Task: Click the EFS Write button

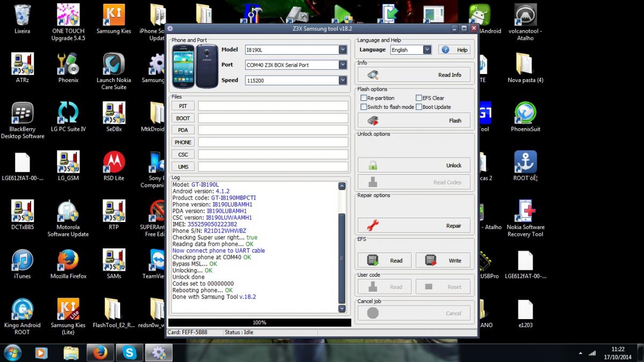Action: click(x=443, y=261)
